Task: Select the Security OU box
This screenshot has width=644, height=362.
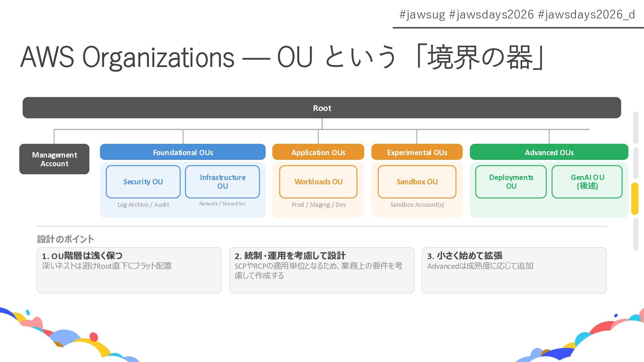Action: tap(143, 182)
